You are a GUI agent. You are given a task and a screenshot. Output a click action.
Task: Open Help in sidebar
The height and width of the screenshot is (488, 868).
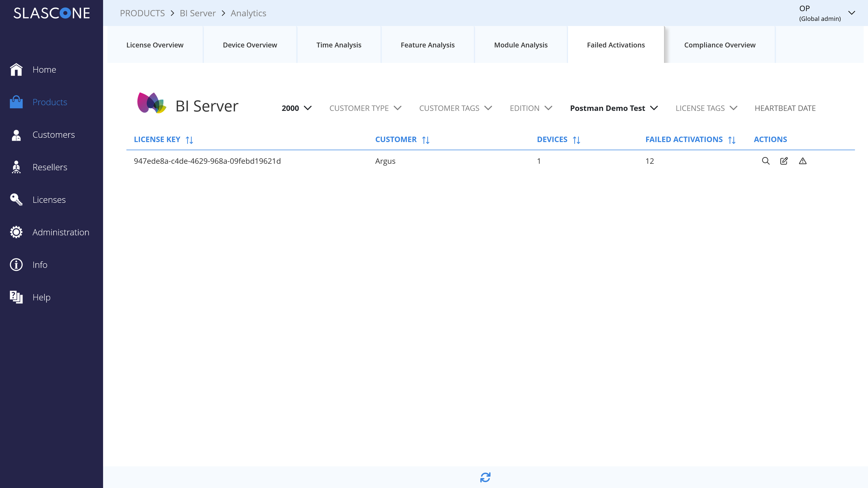point(42,297)
